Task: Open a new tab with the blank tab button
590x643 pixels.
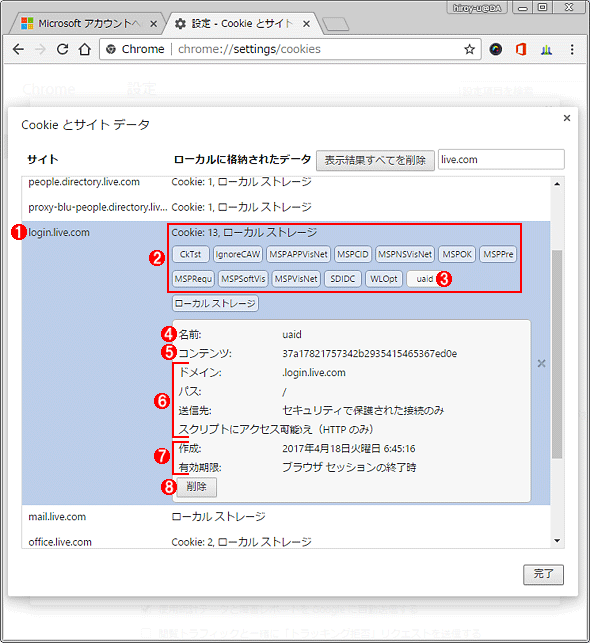Action: tap(335, 25)
